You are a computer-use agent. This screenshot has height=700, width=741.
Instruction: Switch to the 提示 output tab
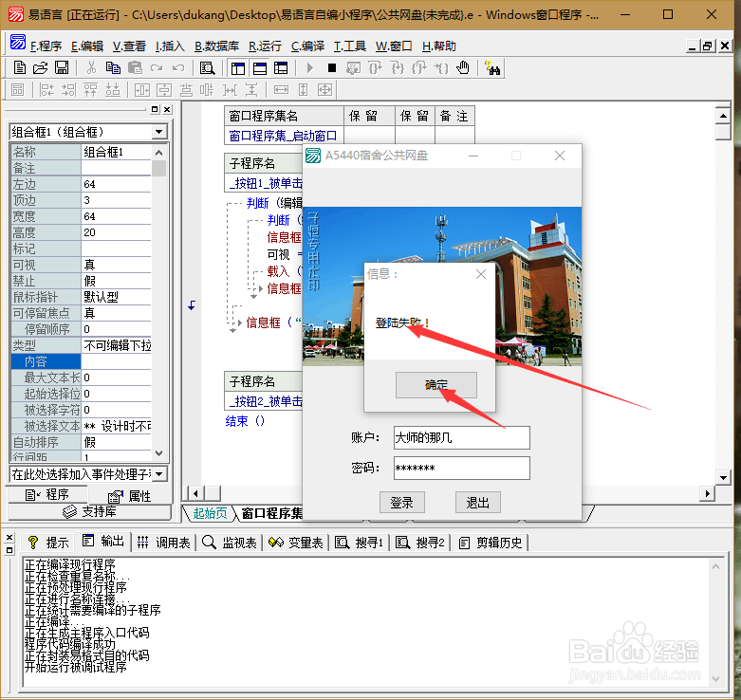[48, 543]
